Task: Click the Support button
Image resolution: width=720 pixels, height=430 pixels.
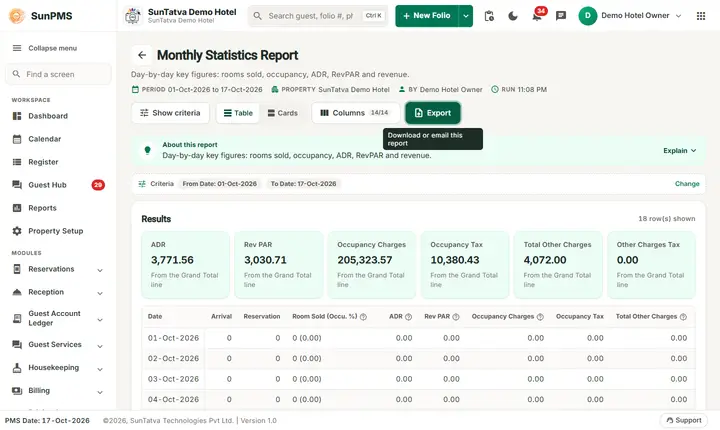Action: [684, 420]
